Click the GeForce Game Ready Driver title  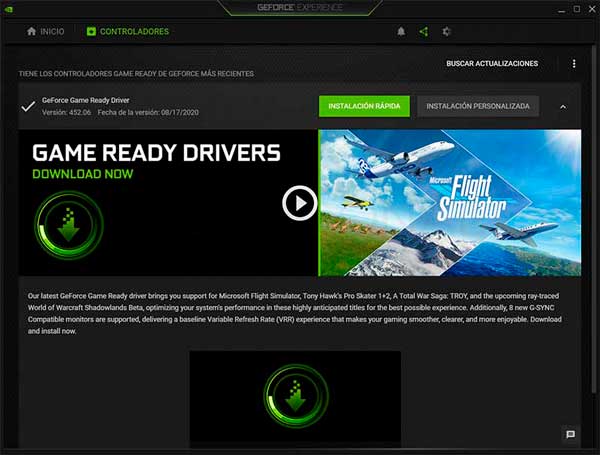coord(86,100)
